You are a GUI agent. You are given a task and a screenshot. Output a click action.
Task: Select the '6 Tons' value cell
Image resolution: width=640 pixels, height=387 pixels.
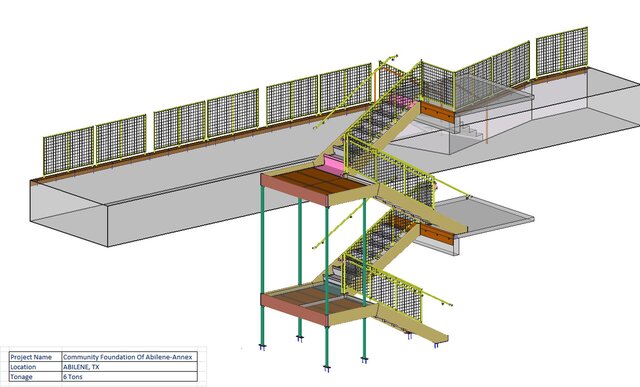pos(129,376)
